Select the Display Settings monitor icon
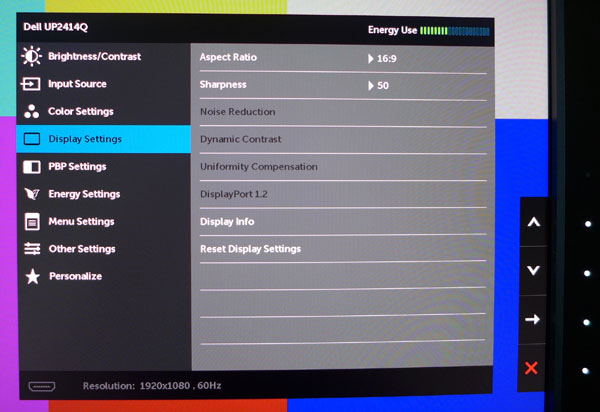The image size is (600, 412). point(32,139)
